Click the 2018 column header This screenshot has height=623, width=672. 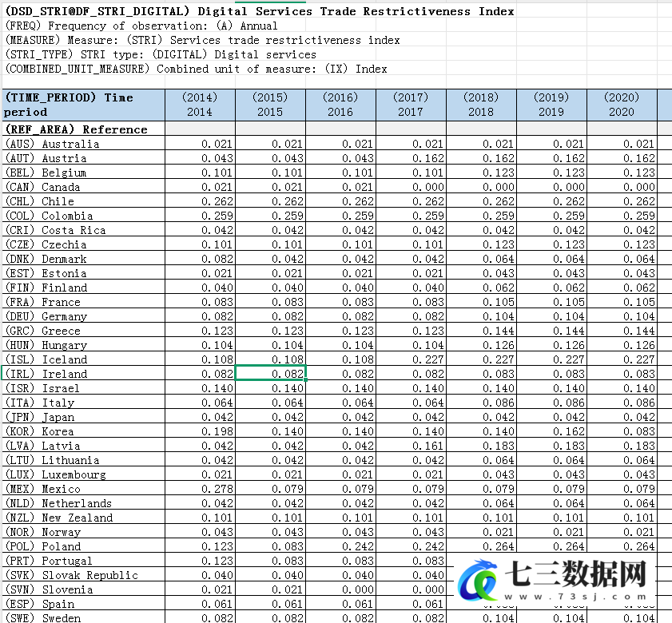[481, 105]
